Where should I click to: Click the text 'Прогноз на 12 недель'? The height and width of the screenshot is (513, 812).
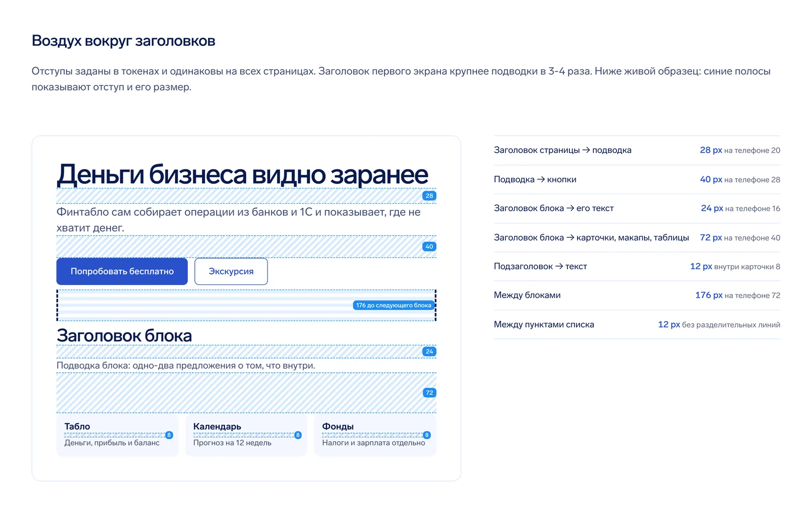click(232, 443)
